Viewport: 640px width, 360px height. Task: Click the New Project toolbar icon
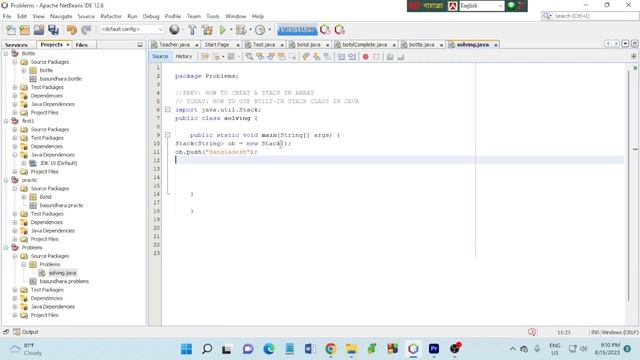24,30
